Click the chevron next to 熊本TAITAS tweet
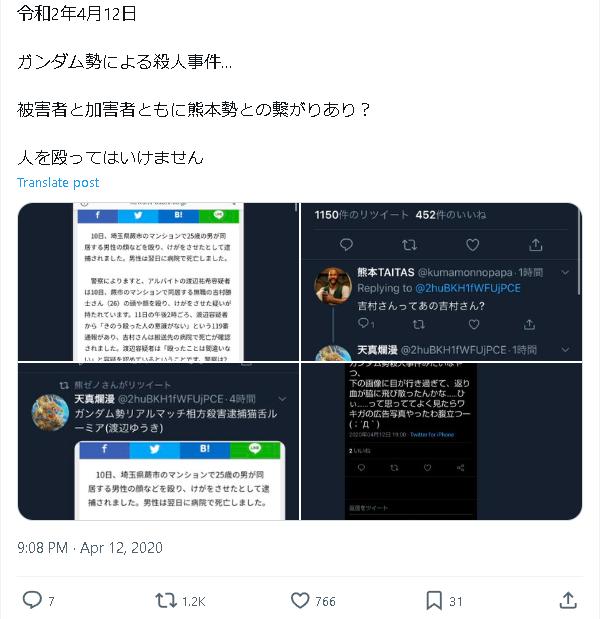This screenshot has width=611, height=619. [x=565, y=272]
